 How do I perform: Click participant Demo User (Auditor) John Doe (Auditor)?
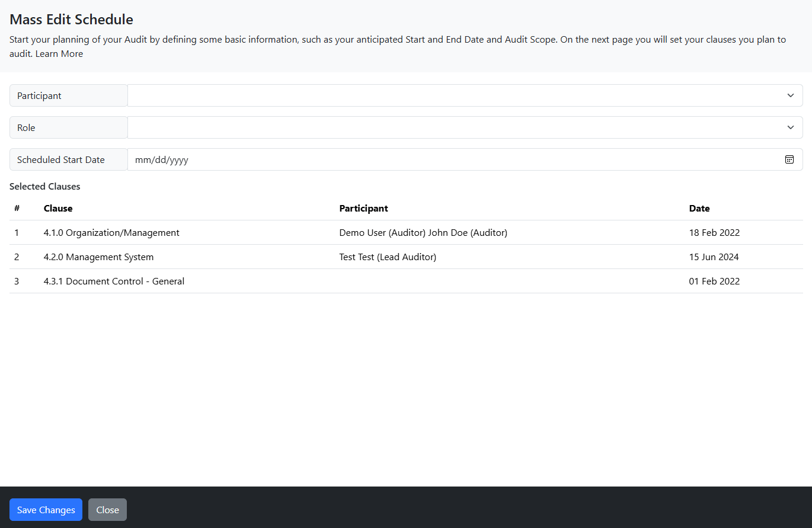tap(423, 233)
